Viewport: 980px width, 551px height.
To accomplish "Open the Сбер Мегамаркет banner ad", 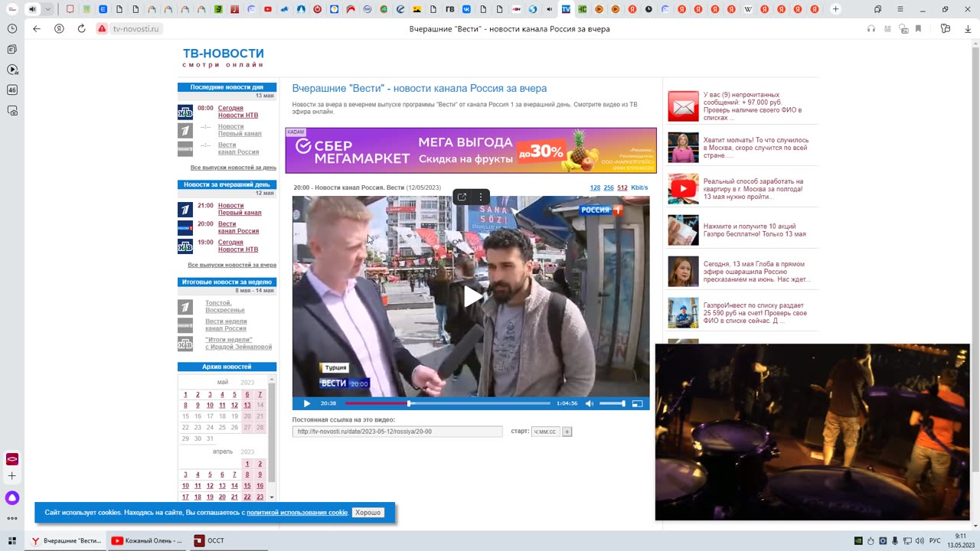I will tap(471, 151).
